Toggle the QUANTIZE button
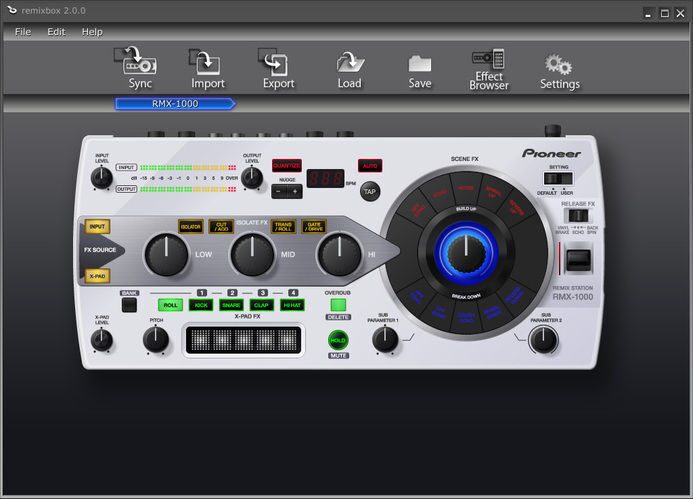Image resolution: width=693 pixels, height=499 pixels. pyautogui.click(x=287, y=165)
